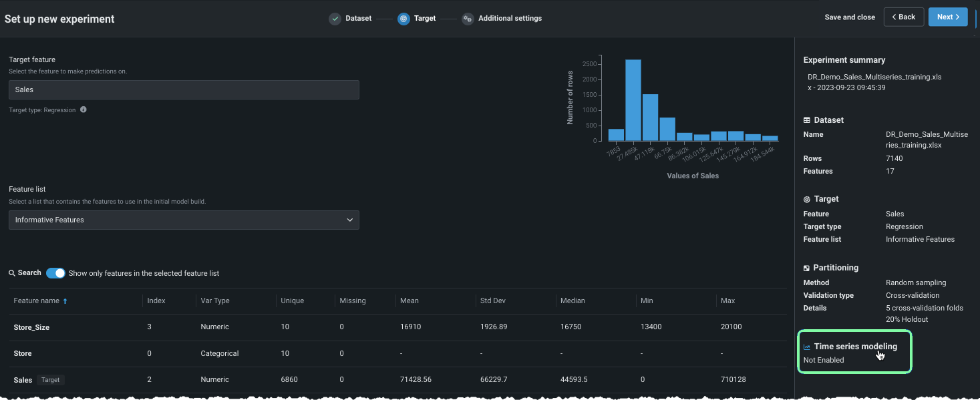
Task: Select the Store_Size feature row
Action: (32, 327)
